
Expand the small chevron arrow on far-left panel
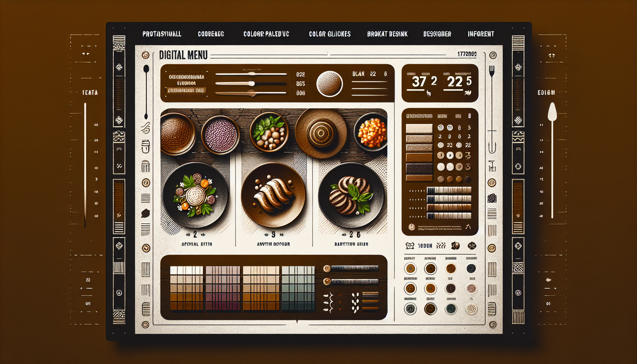(x=96, y=179)
